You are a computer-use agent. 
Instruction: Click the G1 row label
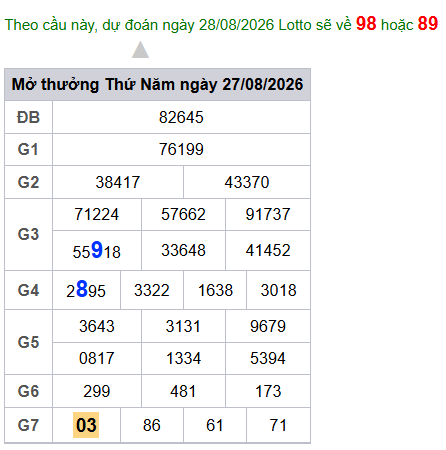[28, 149]
